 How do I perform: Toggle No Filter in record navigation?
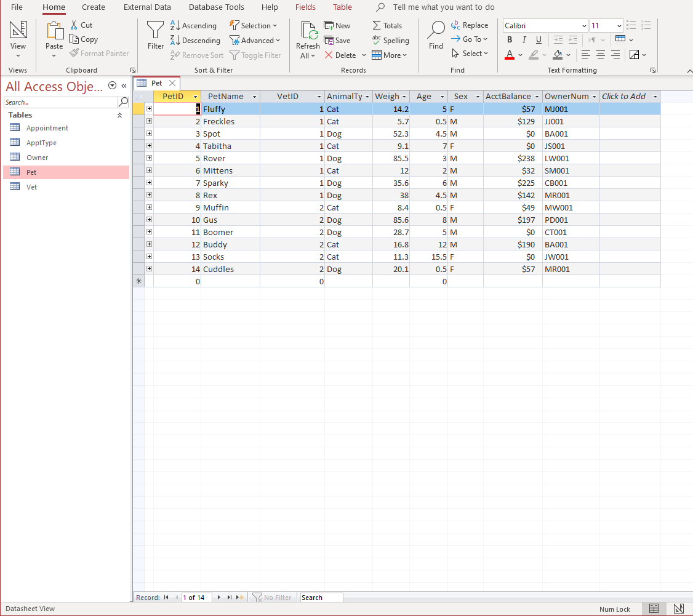(x=273, y=597)
